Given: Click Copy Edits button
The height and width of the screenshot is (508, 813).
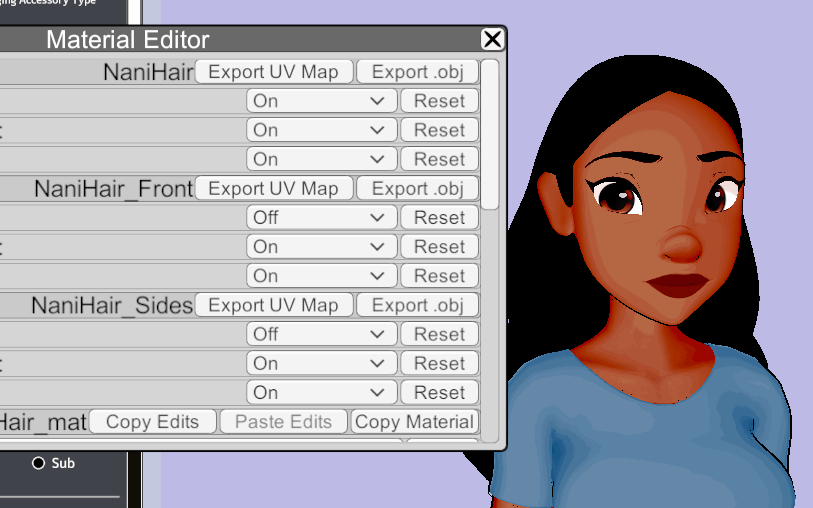Looking at the screenshot, I should (x=152, y=421).
